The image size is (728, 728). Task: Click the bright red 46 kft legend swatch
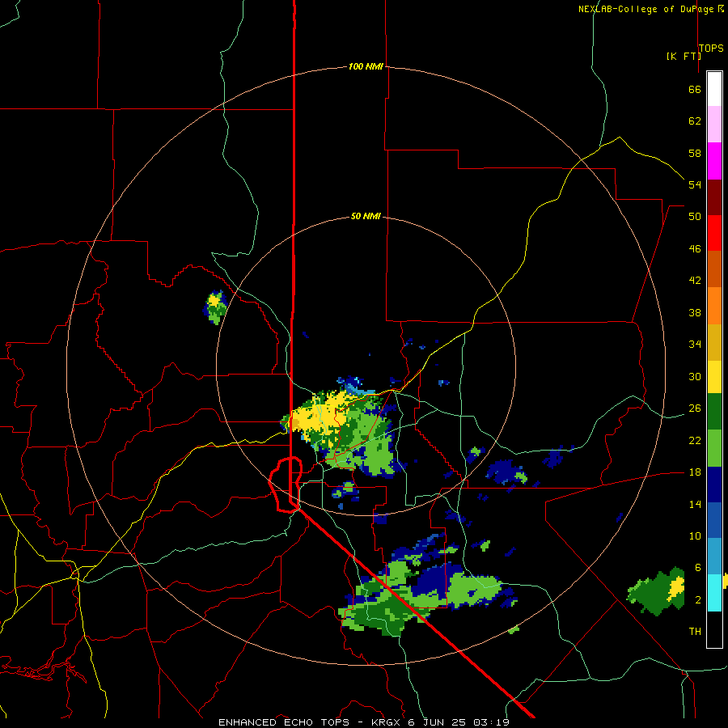click(714, 233)
